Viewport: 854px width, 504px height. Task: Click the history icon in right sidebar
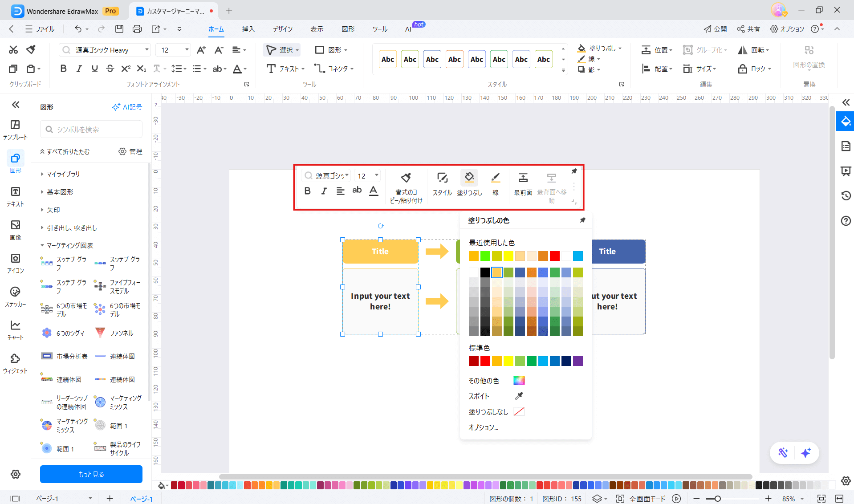[x=846, y=195]
